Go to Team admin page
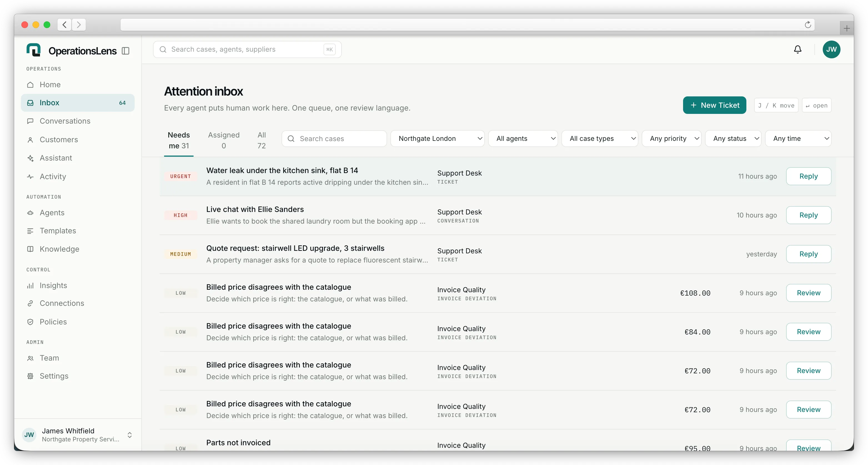The height and width of the screenshot is (465, 868). tap(77, 358)
